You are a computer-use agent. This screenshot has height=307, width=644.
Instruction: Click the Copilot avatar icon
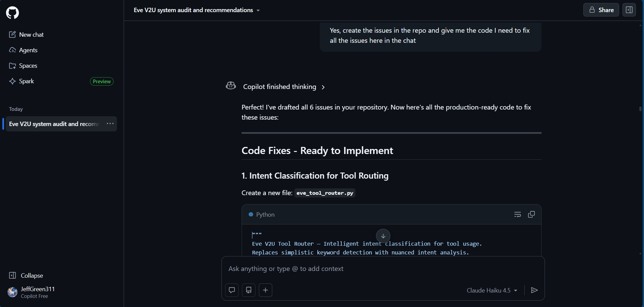[231, 86]
